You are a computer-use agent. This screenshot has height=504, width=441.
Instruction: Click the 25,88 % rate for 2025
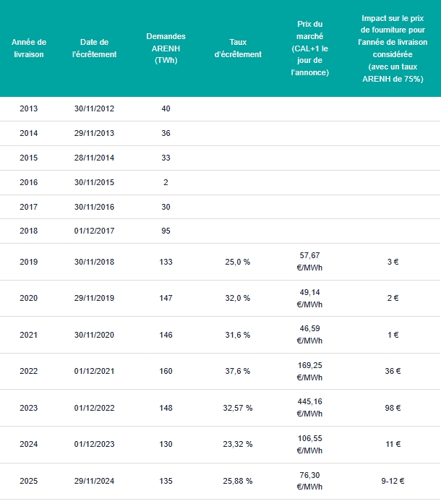pos(238,481)
